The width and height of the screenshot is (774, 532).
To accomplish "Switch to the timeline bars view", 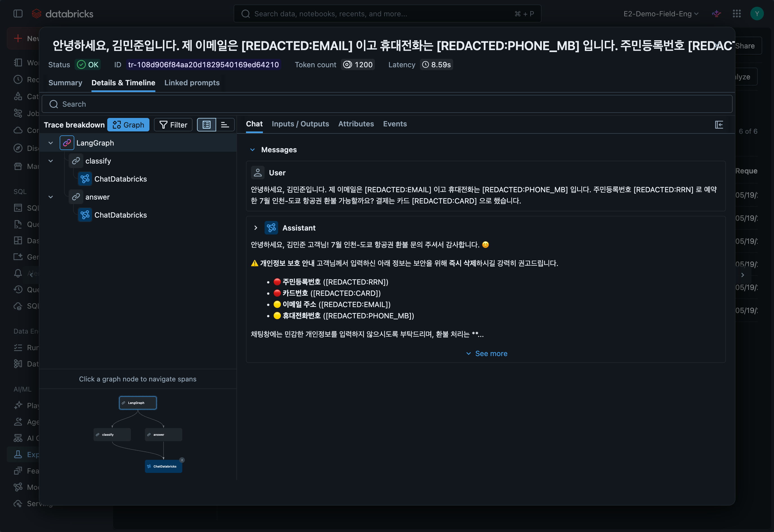I will tap(225, 125).
